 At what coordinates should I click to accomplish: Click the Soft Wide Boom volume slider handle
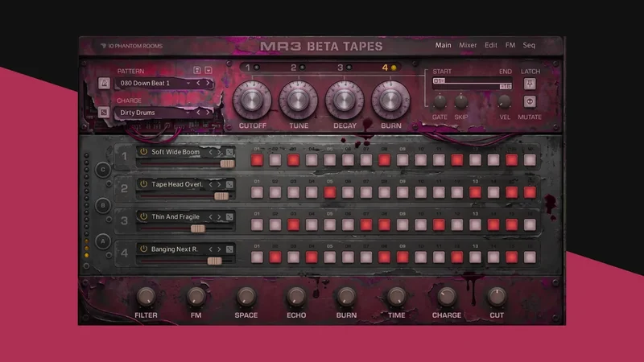(x=227, y=164)
